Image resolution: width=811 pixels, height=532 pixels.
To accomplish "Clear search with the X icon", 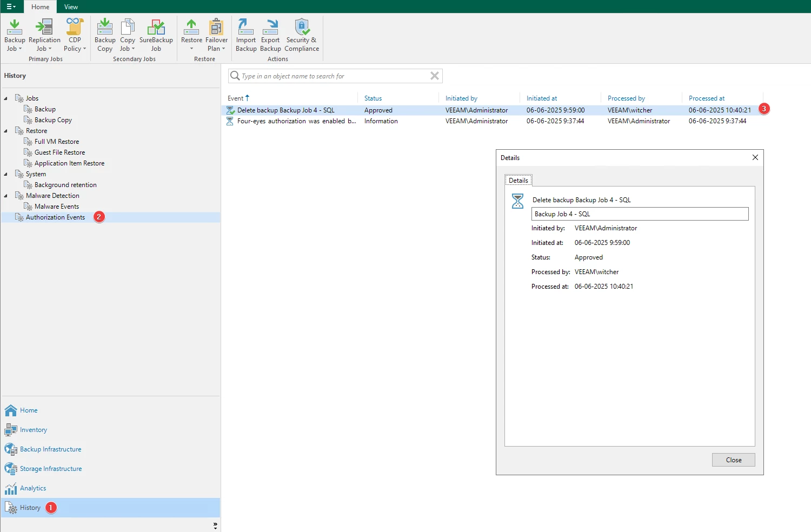I will [434, 76].
